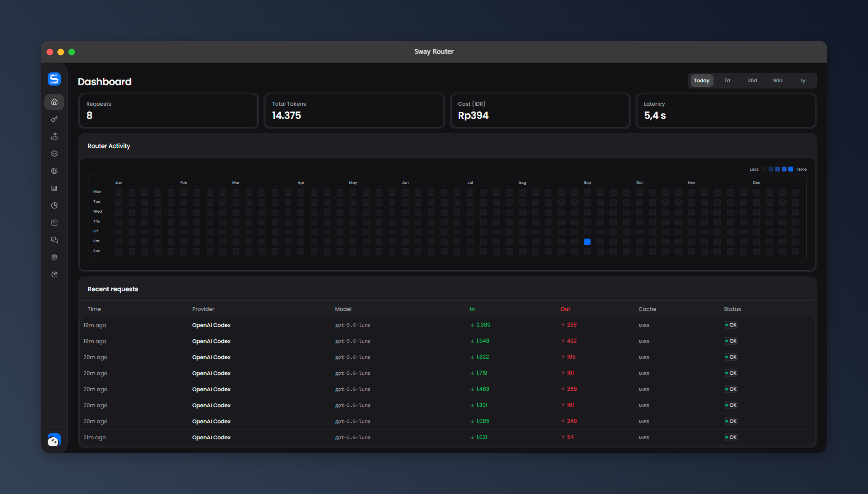Switch to the 1y time range

tap(803, 81)
